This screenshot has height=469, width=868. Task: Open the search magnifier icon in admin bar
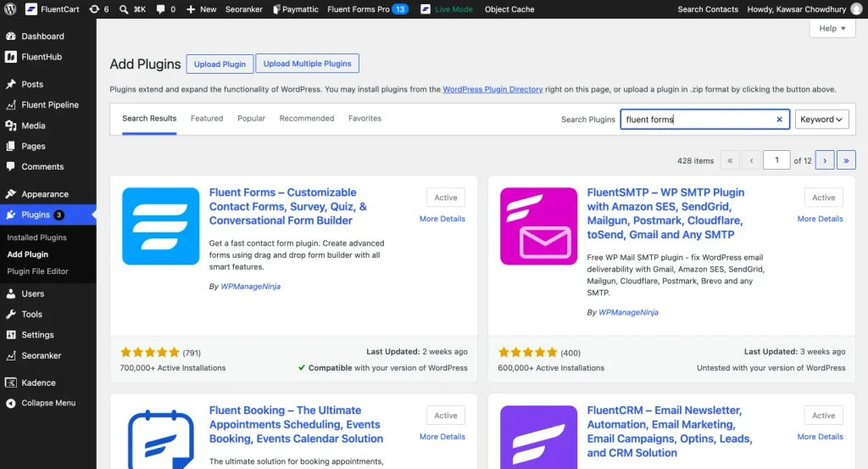[124, 8]
